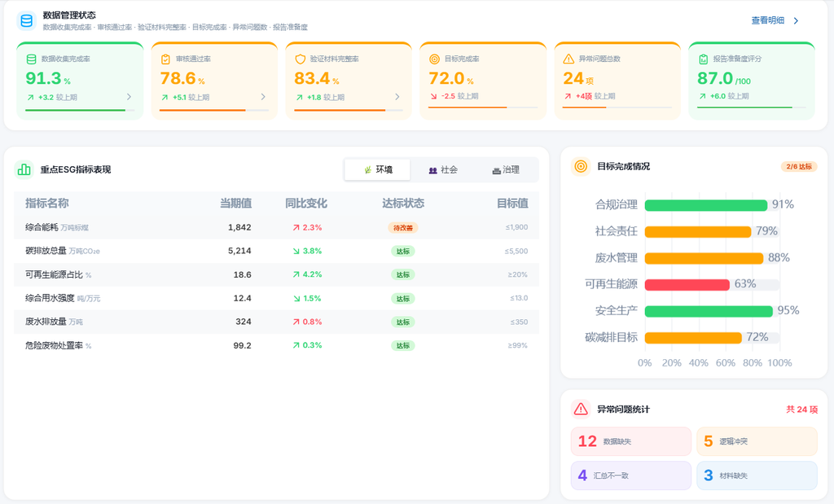The height and width of the screenshot is (504, 834).
Task: Click the bar chart icon beside 重点ESG指标表现
Action: (x=24, y=169)
